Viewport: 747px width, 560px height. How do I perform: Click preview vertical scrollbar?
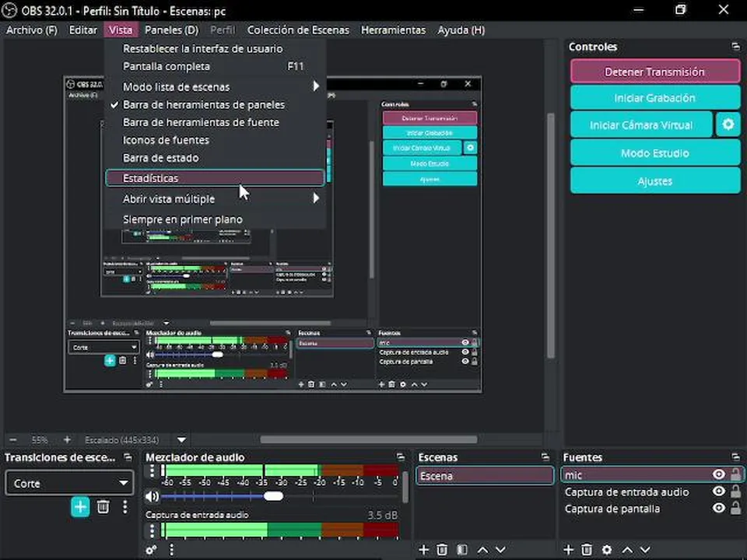click(x=551, y=236)
